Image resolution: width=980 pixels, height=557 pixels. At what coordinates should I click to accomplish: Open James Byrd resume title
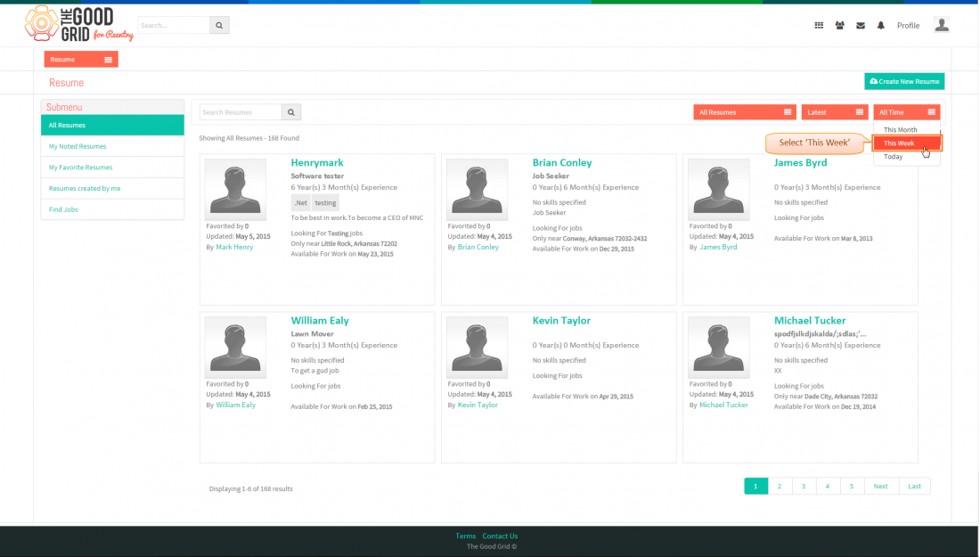coord(800,162)
